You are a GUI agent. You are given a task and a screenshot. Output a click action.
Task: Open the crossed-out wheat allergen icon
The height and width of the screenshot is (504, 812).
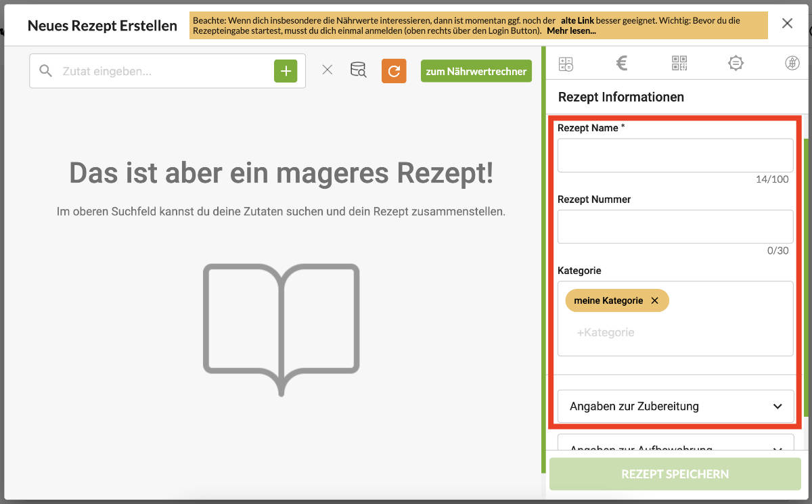click(792, 64)
